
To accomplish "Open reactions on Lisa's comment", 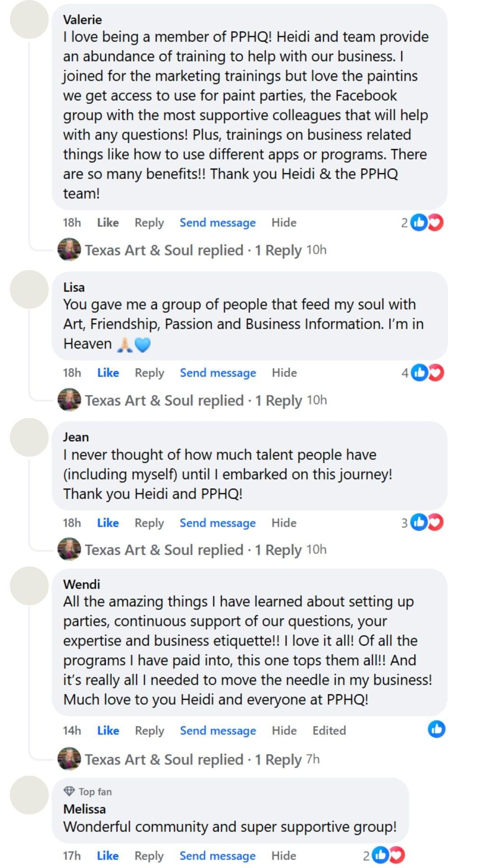I will click(427, 373).
